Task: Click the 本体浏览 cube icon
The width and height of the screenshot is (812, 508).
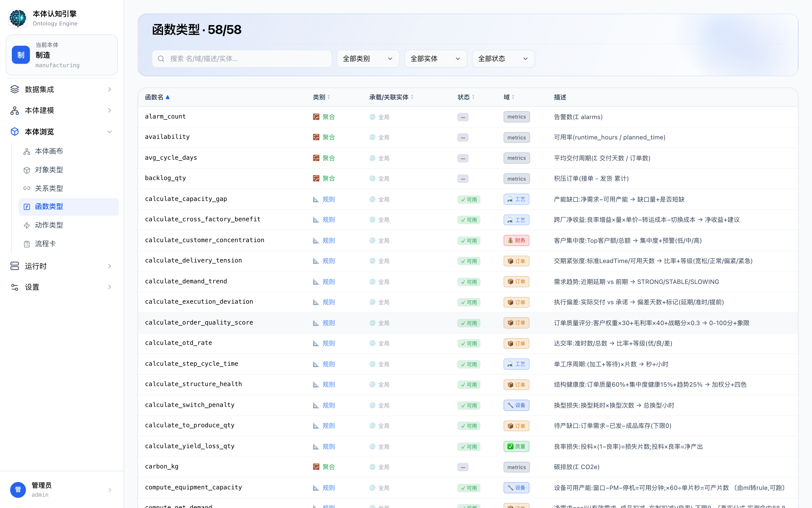Action: (14, 131)
